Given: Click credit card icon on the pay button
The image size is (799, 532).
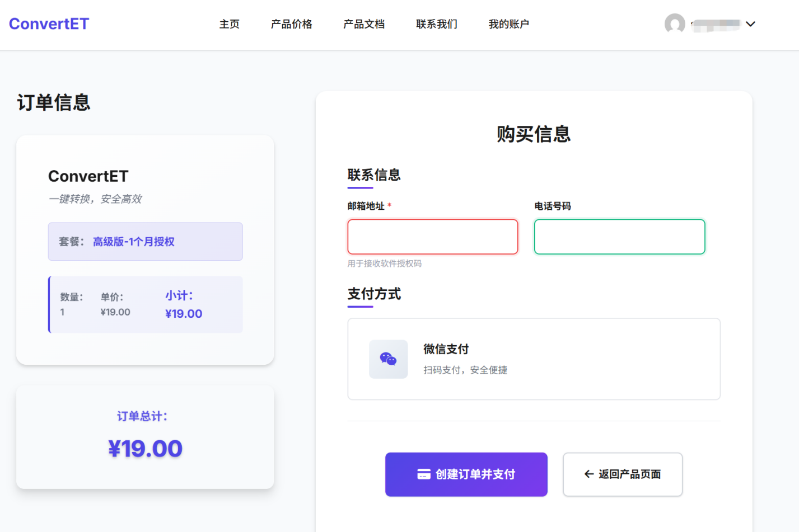Looking at the screenshot, I should pyautogui.click(x=424, y=474).
